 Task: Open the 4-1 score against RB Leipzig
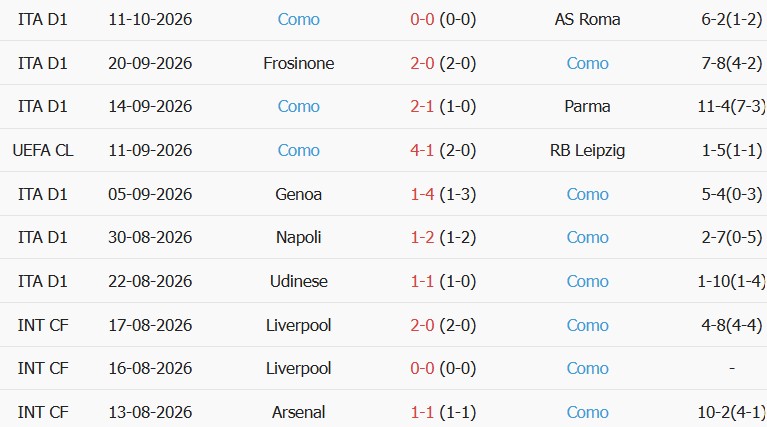(422, 151)
